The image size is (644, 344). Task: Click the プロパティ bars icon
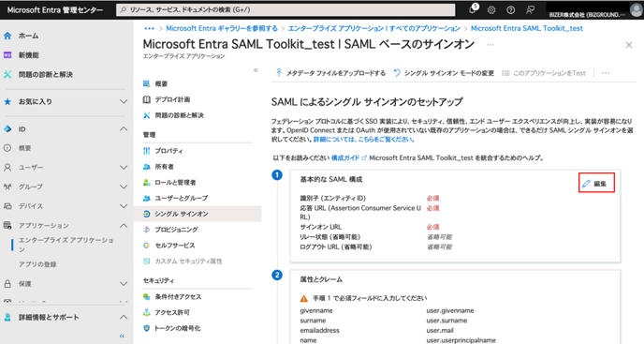click(x=147, y=151)
